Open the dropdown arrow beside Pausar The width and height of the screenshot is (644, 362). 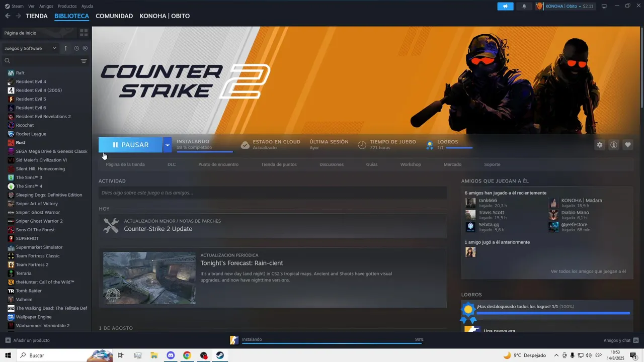[x=167, y=145]
